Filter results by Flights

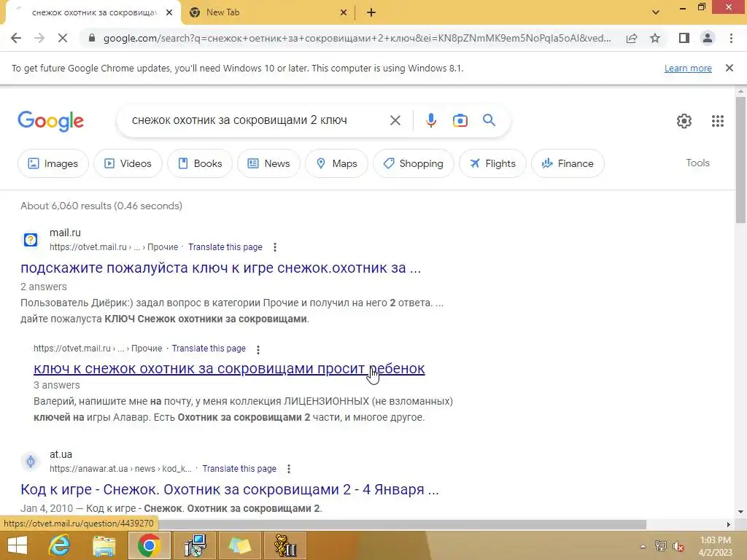[x=492, y=163]
